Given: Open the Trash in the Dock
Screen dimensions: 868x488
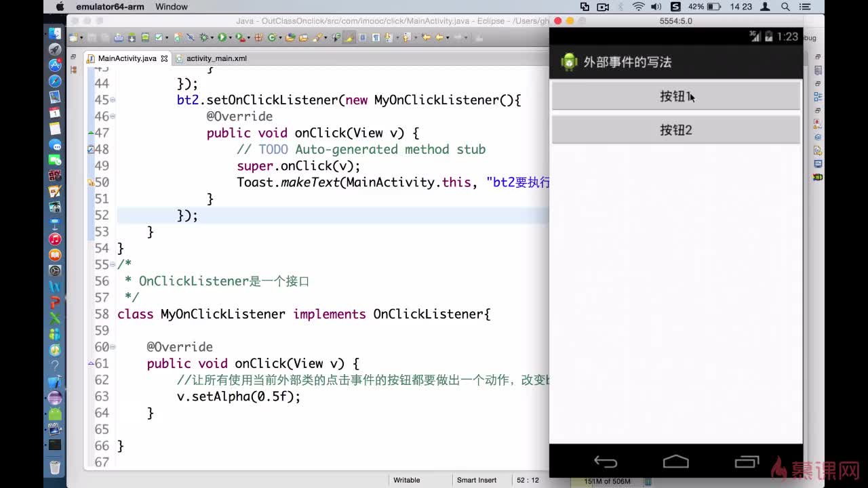Looking at the screenshot, I should (55, 467).
